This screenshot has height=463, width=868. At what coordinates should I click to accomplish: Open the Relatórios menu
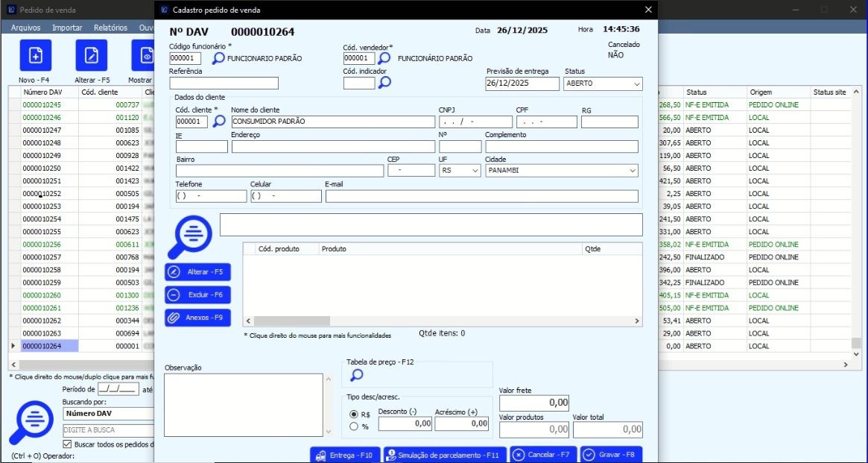coord(110,28)
